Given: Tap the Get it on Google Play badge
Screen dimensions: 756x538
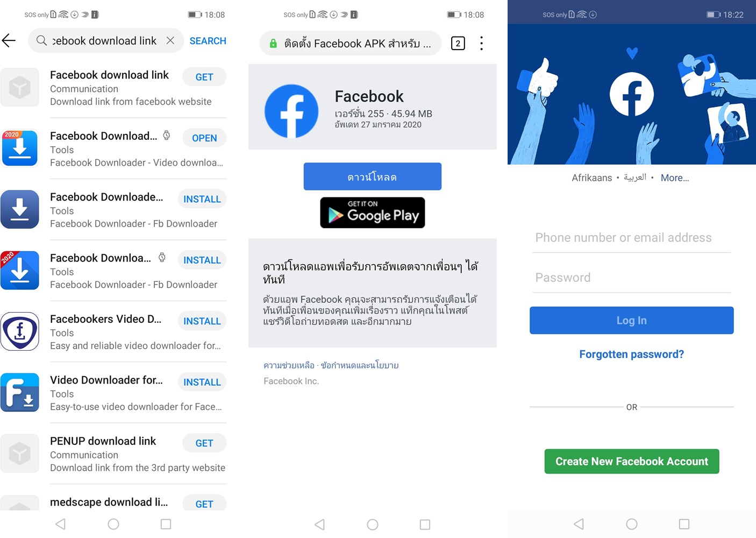Looking at the screenshot, I should tap(373, 213).
